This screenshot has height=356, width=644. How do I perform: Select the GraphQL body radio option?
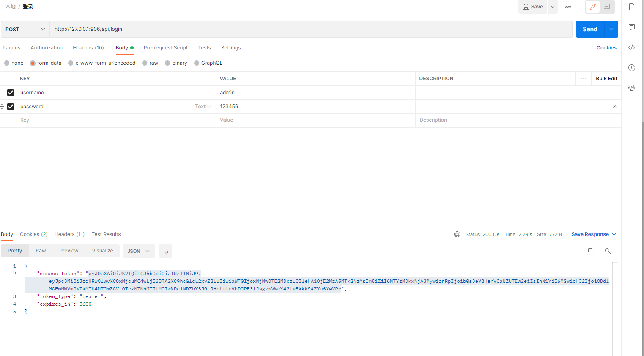(x=197, y=63)
